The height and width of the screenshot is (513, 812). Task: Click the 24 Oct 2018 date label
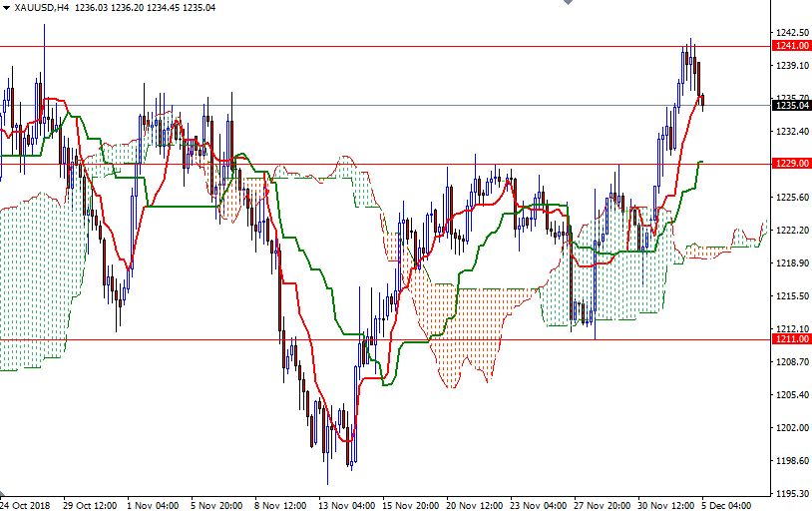(x=28, y=506)
